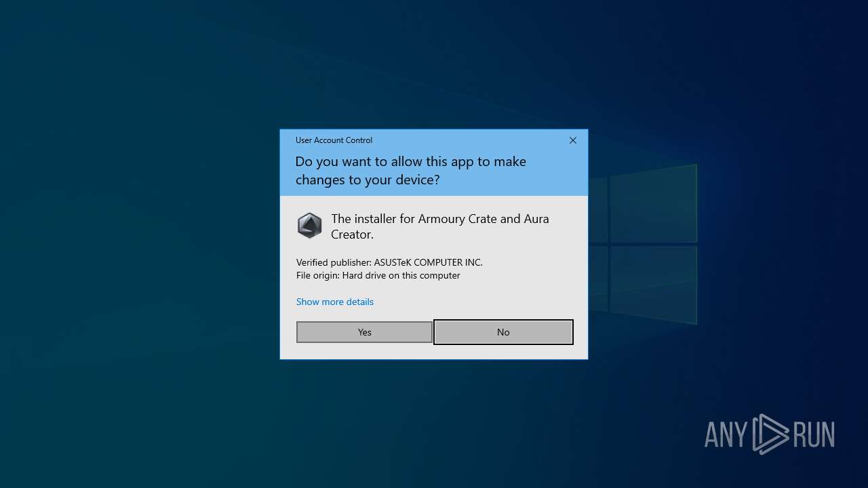Click the Verified publisher ASUSTeK COMPUTER INC. text

pos(389,262)
